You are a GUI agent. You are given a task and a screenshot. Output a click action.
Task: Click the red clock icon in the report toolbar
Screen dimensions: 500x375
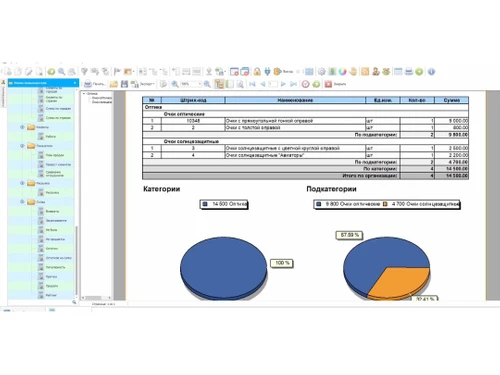(306, 84)
